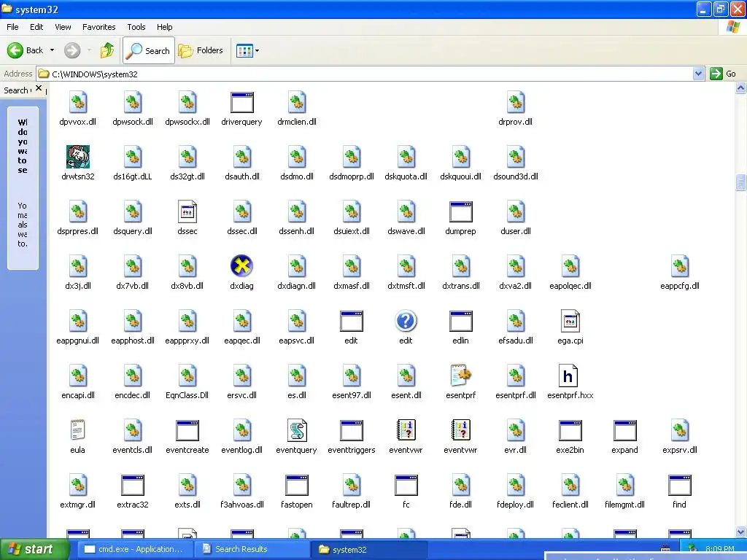Toggle the Search pane button
The image size is (747, 560).
[149, 50]
